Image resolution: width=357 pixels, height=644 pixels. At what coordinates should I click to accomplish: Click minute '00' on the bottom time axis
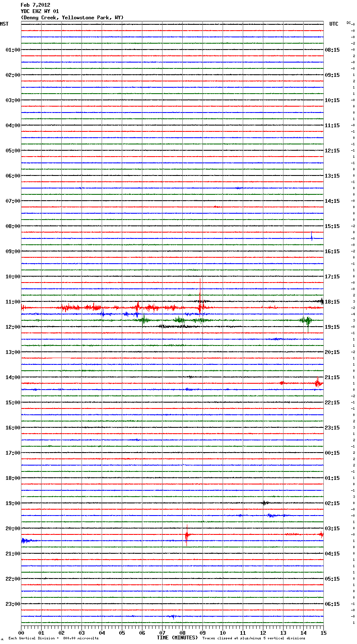pyautogui.click(x=21, y=633)
